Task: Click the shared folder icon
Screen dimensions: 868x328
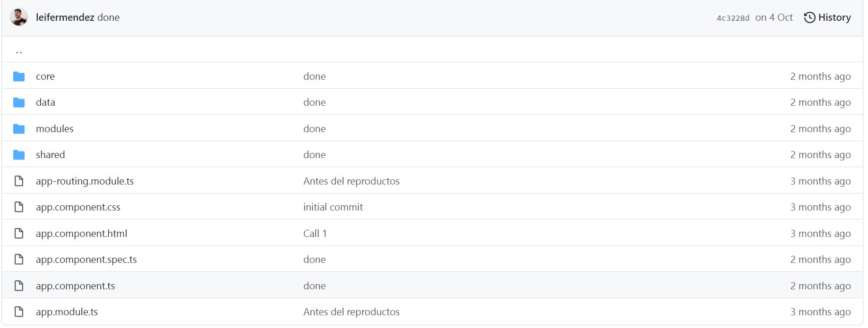Action: pyautogui.click(x=19, y=154)
